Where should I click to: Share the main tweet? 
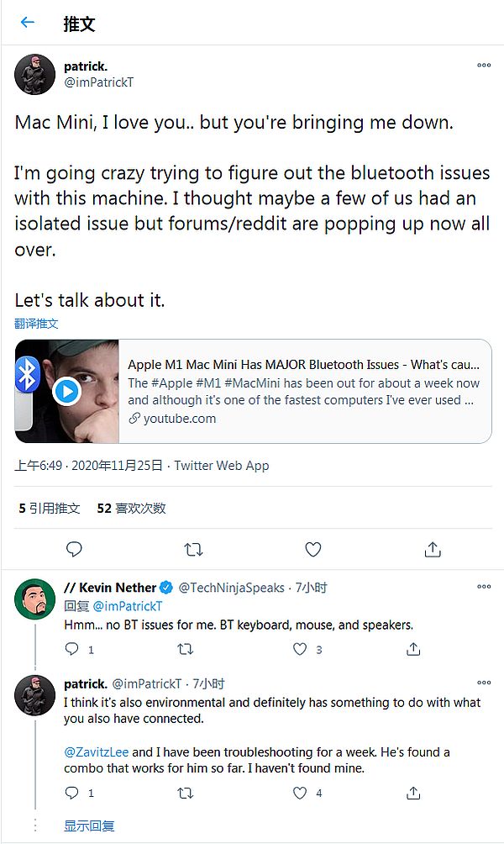(x=433, y=549)
